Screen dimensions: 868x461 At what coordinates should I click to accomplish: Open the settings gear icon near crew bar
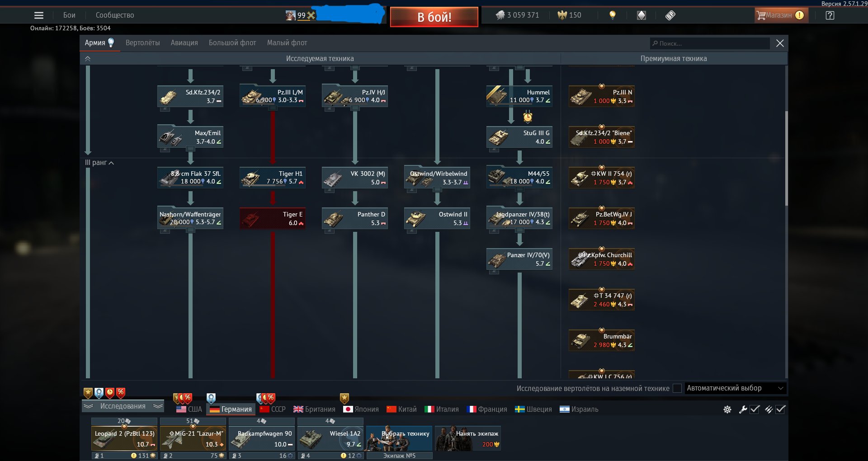tap(727, 409)
